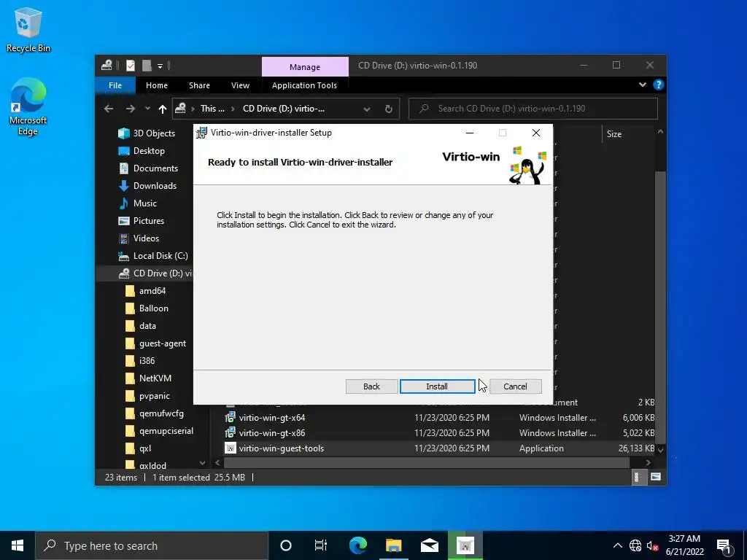The width and height of the screenshot is (747, 560).
Task: Open Customize Quick Access Toolbar dropdown
Action: [x=160, y=66]
